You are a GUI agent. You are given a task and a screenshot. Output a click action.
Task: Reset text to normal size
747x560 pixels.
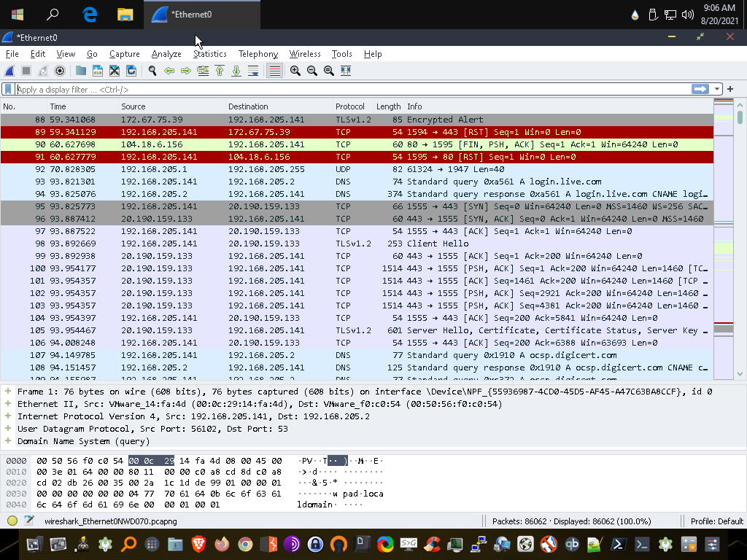[x=329, y=71]
